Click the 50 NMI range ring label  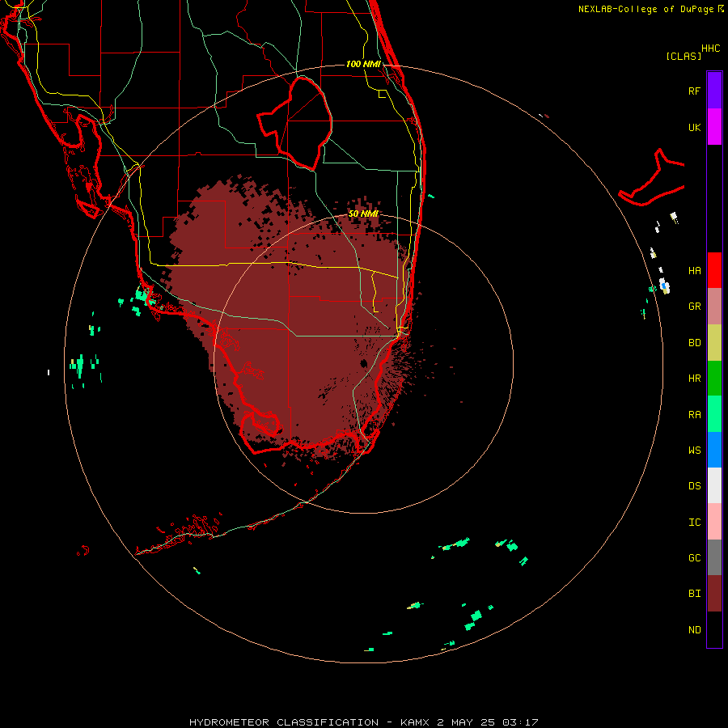(363, 214)
